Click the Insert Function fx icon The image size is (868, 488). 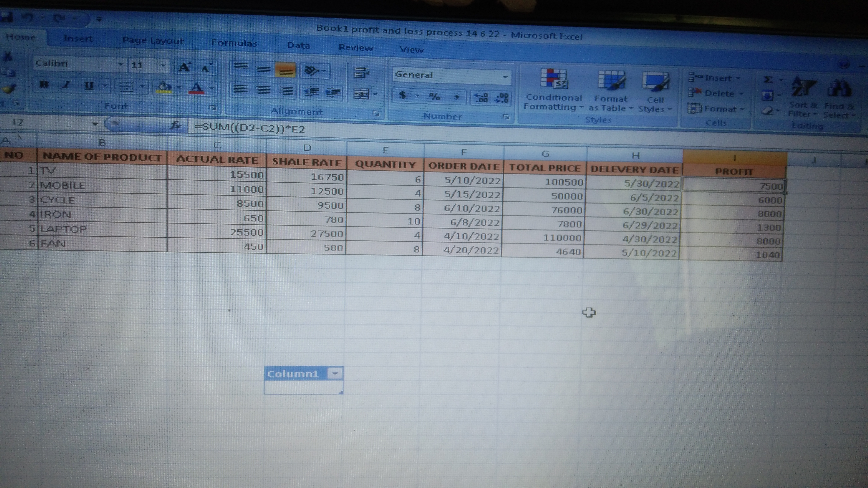pos(175,125)
